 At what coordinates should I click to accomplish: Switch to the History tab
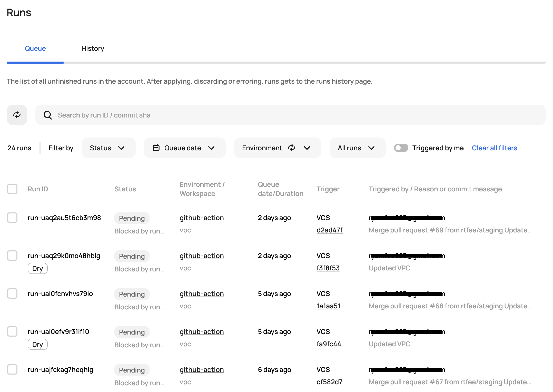(x=93, y=48)
